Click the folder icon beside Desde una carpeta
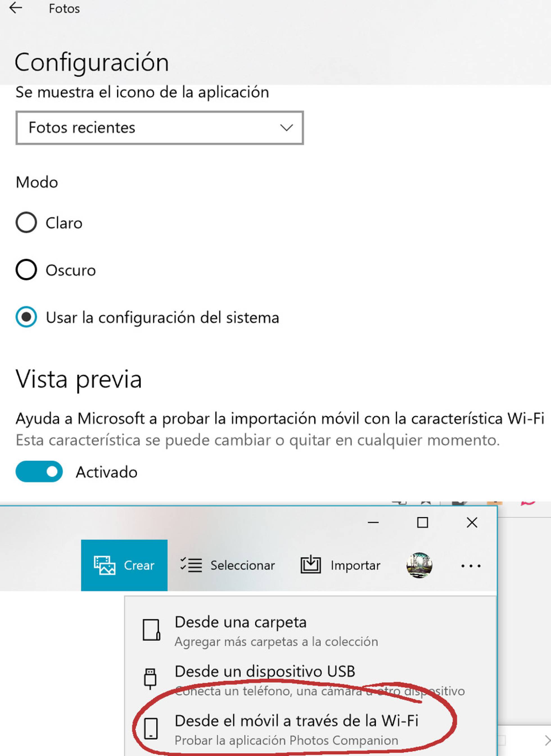 pyautogui.click(x=151, y=630)
